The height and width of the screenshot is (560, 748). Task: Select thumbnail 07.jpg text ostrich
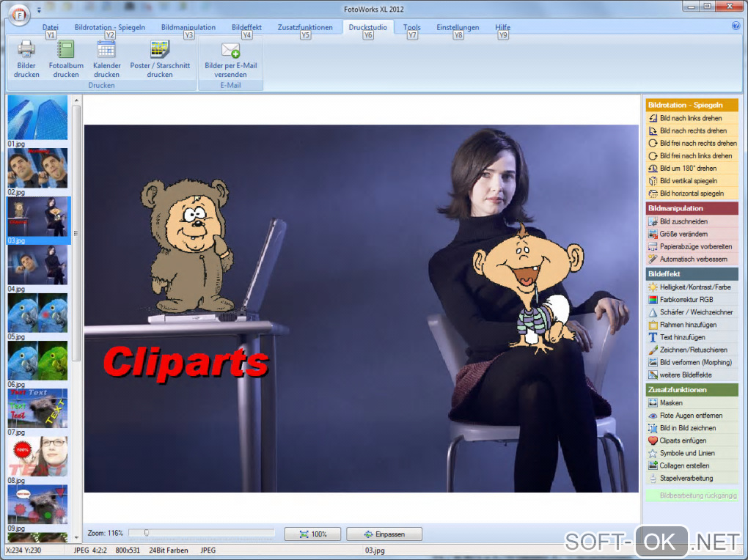pos(37,408)
